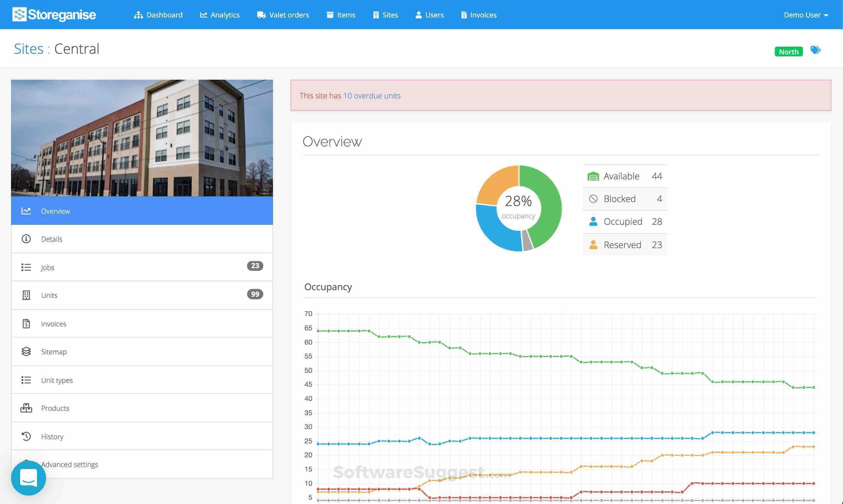
Task: Open Products via the sidebar icon
Action: coord(26,408)
